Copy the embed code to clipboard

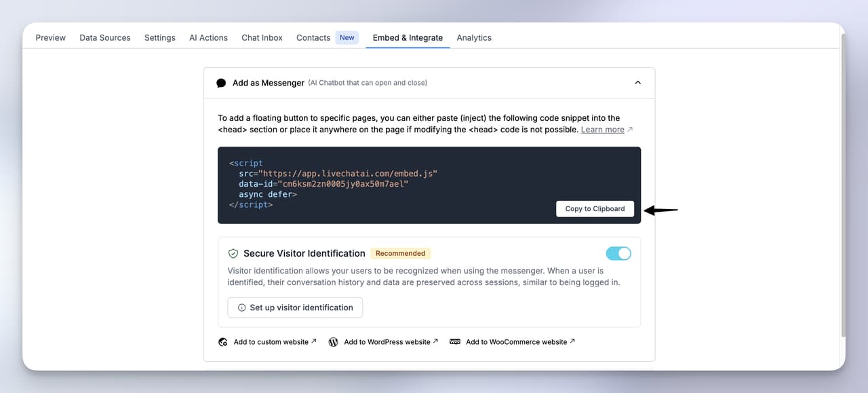pyautogui.click(x=595, y=208)
